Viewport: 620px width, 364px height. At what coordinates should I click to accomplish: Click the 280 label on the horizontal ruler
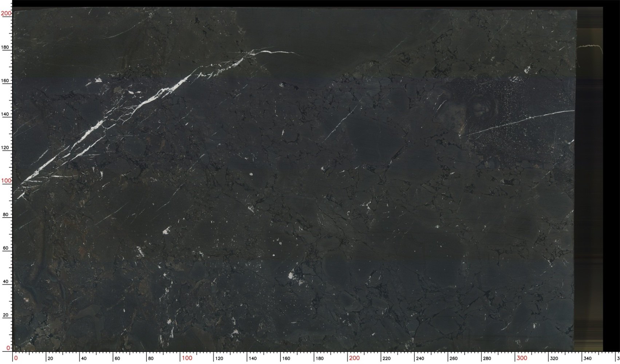[487, 359]
